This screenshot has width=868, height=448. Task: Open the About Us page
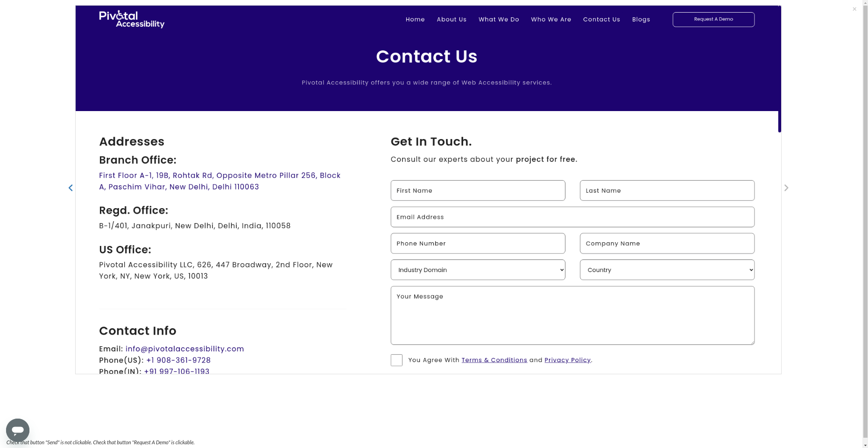(x=452, y=20)
